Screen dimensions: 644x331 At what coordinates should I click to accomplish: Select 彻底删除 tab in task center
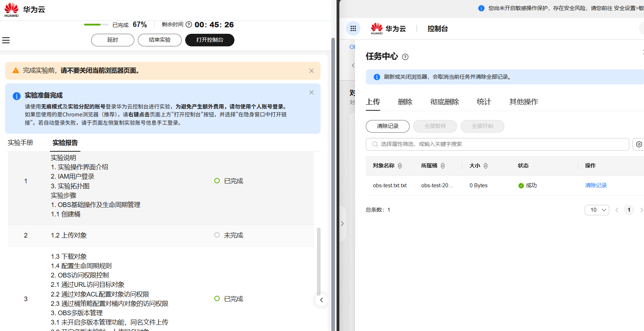(x=445, y=102)
